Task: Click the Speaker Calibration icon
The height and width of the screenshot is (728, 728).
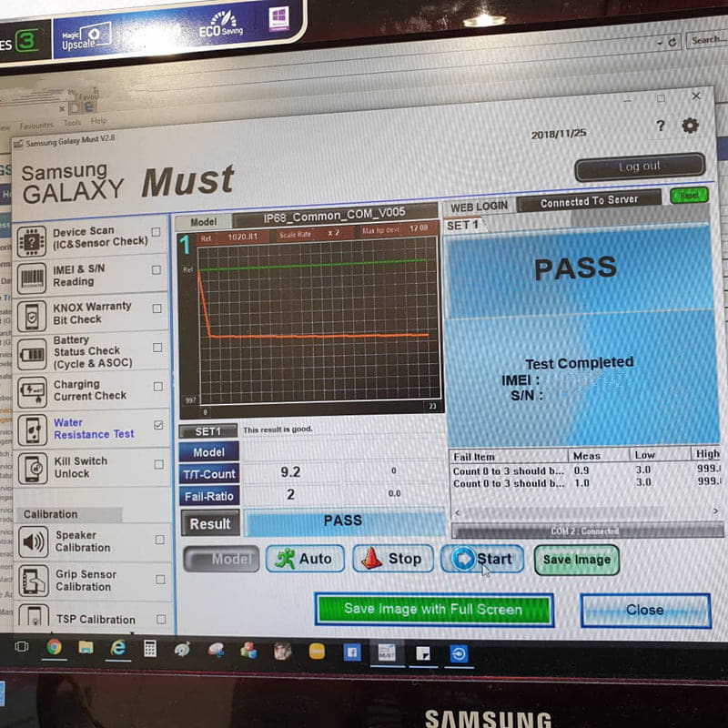Action: [34, 541]
